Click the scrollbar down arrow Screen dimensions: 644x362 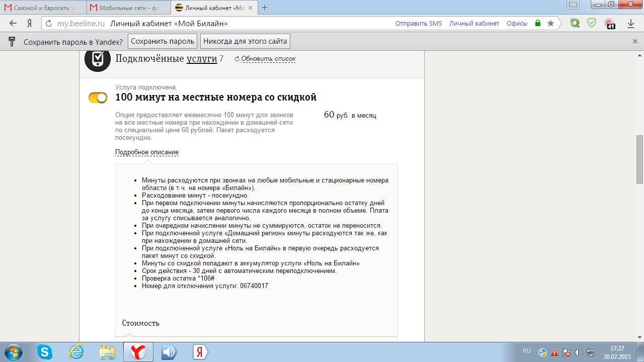tap(640, 337)
